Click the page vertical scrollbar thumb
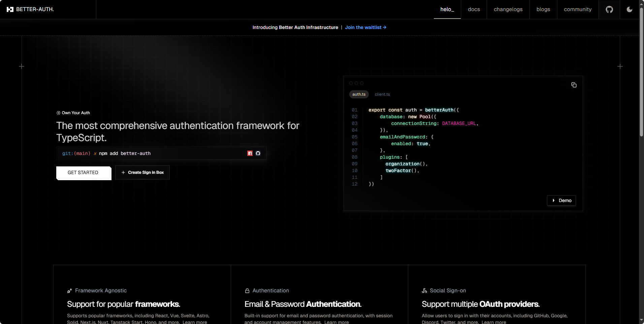 click(641, 71)
